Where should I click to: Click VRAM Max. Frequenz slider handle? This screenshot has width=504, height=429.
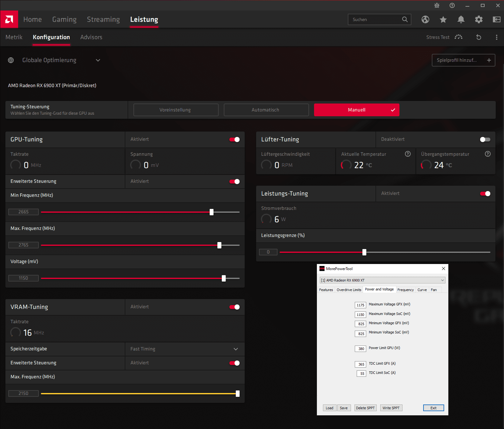(238, 394)
